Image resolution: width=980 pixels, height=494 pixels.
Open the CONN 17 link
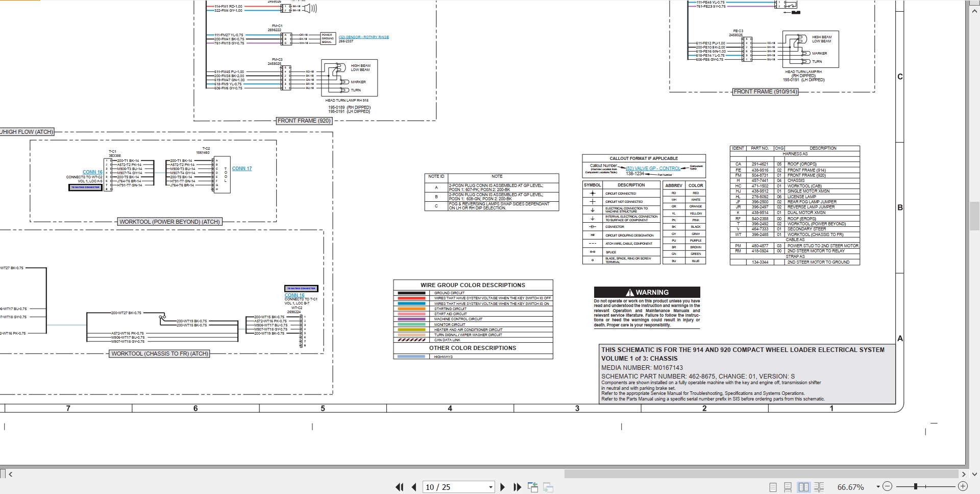pyautogui.click(x=242, y=168)
